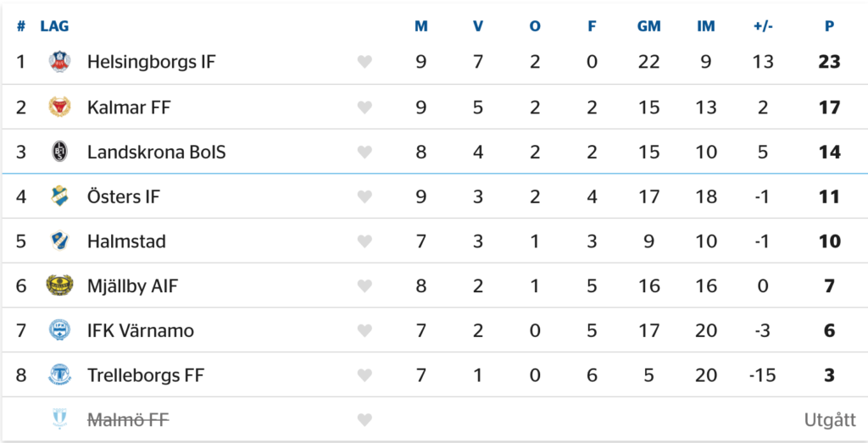Viewport: 868px width, 443px height.
Task: Click the Helsingborgs IF club crest
Action: pos(58,62)
